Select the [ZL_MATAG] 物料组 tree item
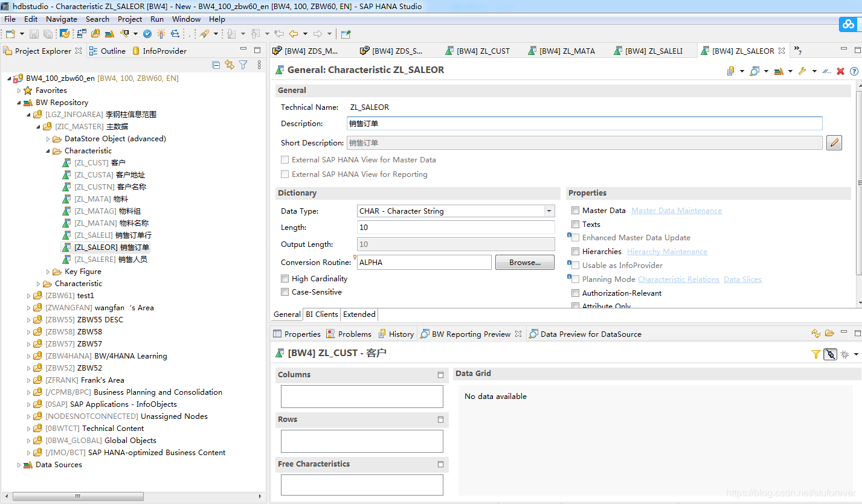 [x=101, y=211]
